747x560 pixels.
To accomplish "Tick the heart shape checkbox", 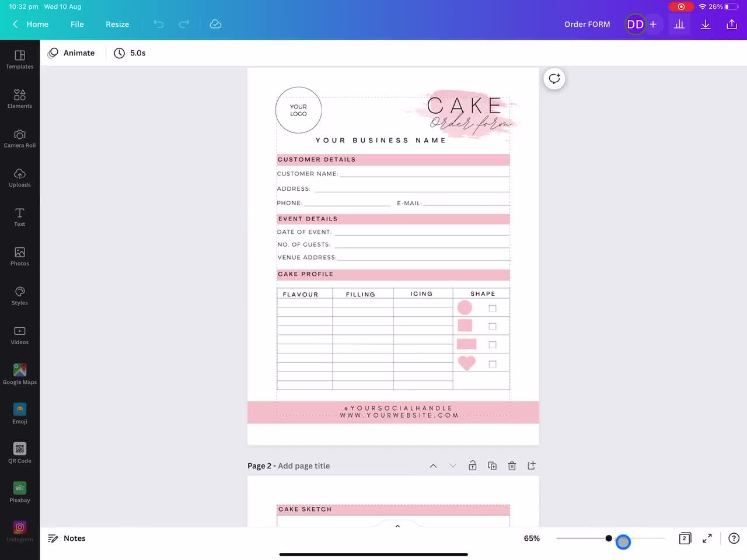I will tap(493, 364).
